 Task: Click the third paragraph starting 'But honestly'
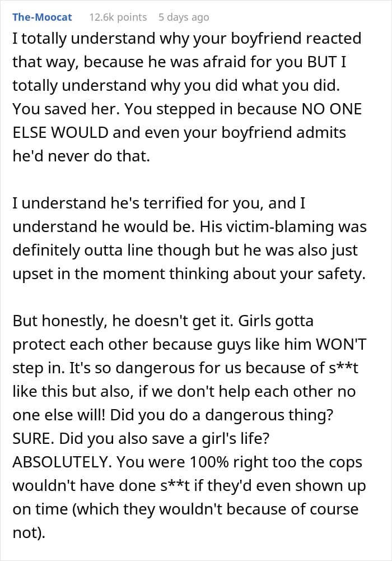tap(189, 426)
